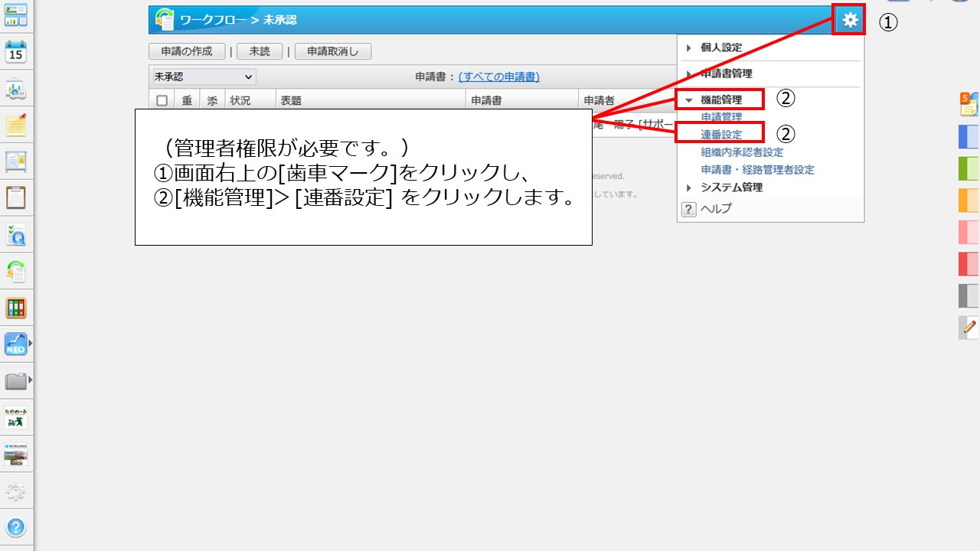Tick the select-all checkbox in table header

pyautogui.click(x=162, y=100)
